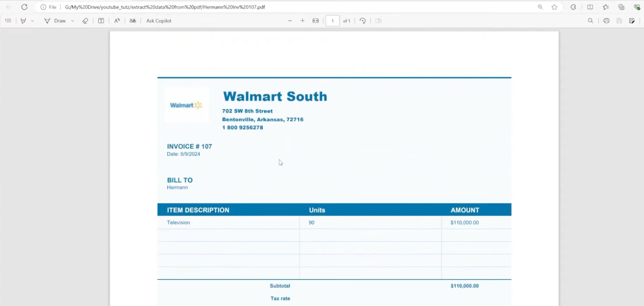Add a text box to the PDF
Screen dimensions: 644x306
pyautogui.click(x=101, y=21)
